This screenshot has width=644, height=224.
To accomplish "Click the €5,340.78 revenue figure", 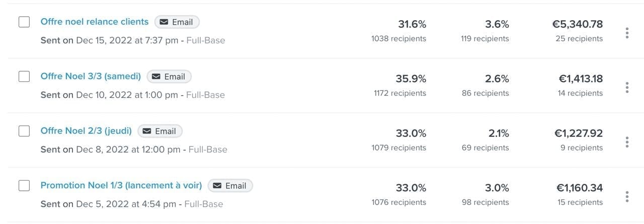I will tap(577, 24).
